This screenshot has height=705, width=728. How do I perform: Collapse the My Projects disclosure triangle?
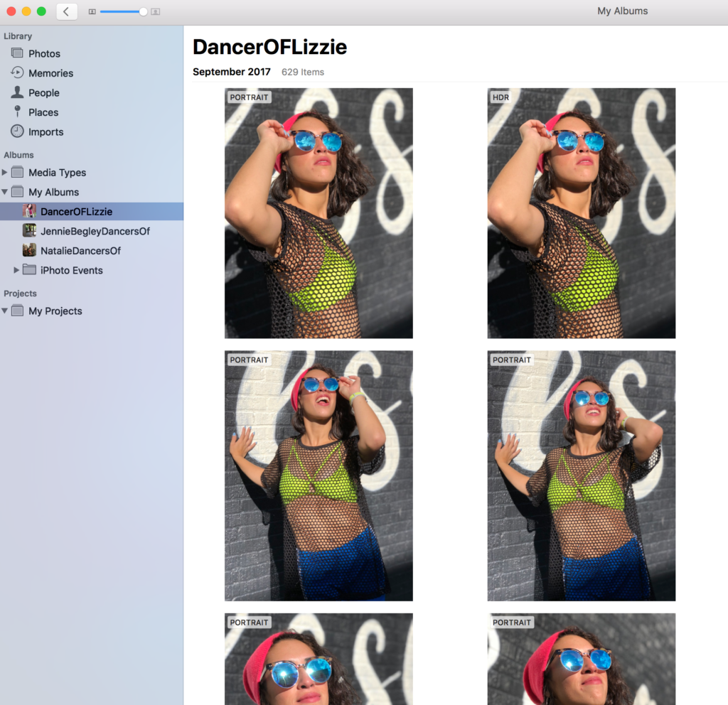[x=5, y=311]
